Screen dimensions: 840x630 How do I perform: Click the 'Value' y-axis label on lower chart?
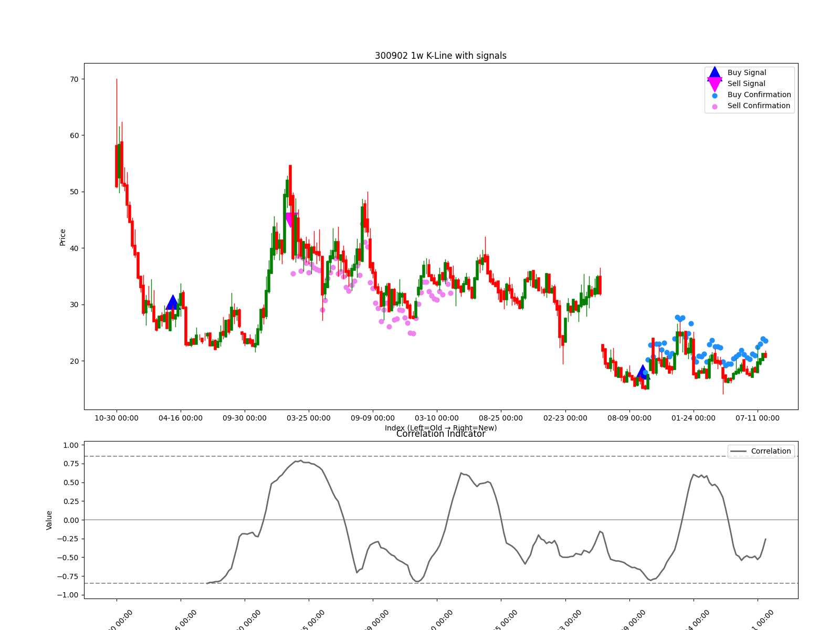[x=49, y=520]
